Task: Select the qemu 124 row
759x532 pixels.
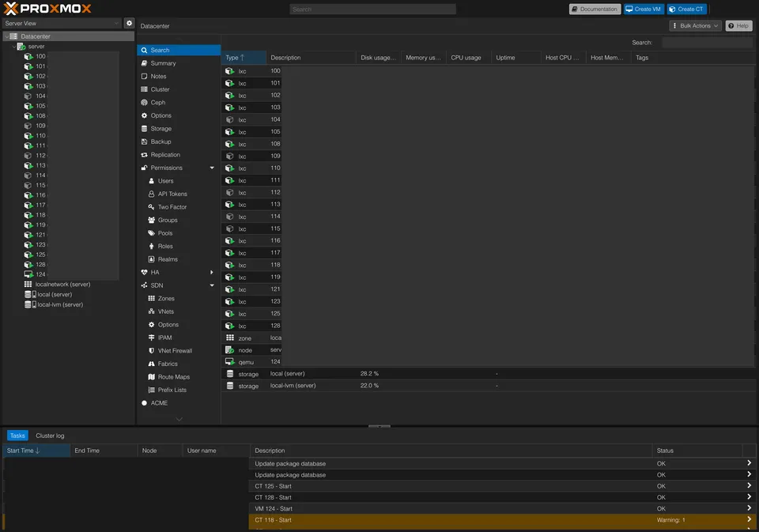Action: tap(488, 362)
